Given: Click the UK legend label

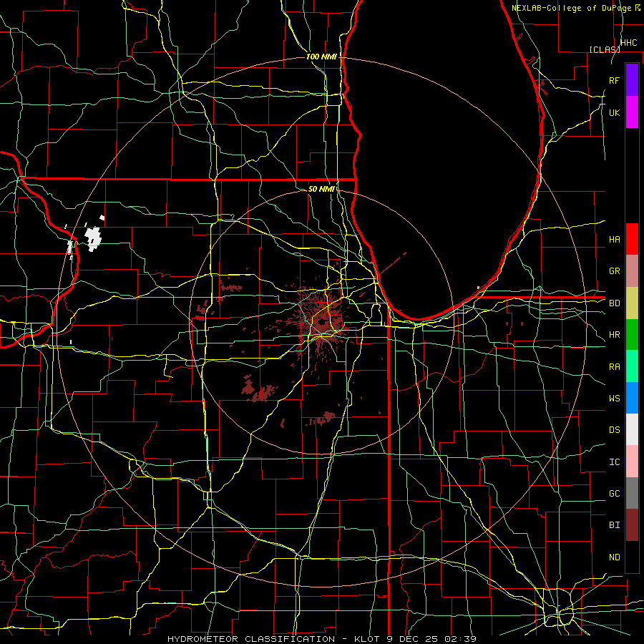Looking at the screenshot, I should click(x=614, y=112).
